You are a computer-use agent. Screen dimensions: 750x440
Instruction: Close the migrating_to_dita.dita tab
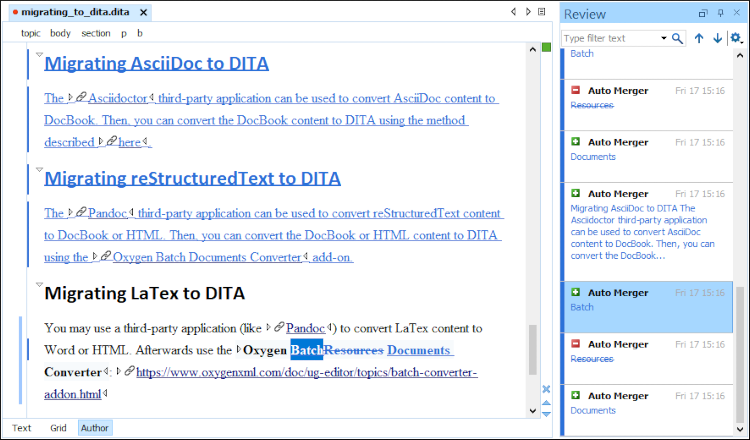[144, 13]
